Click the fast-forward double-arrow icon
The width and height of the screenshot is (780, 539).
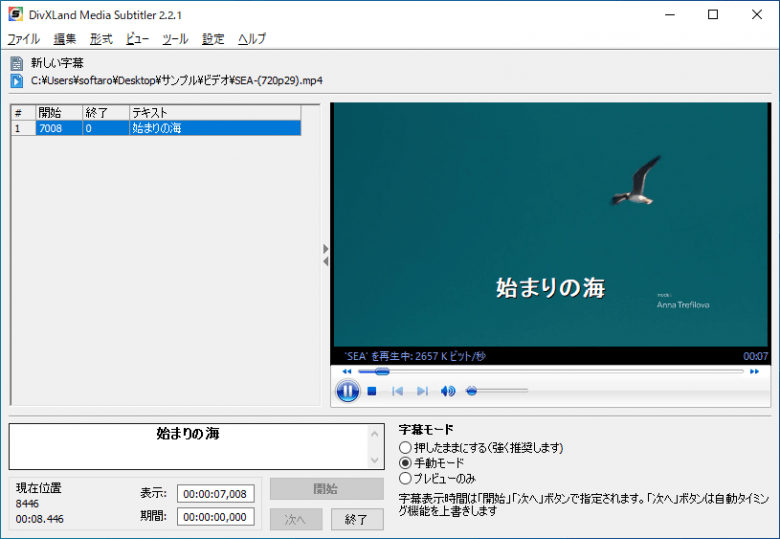754,371
